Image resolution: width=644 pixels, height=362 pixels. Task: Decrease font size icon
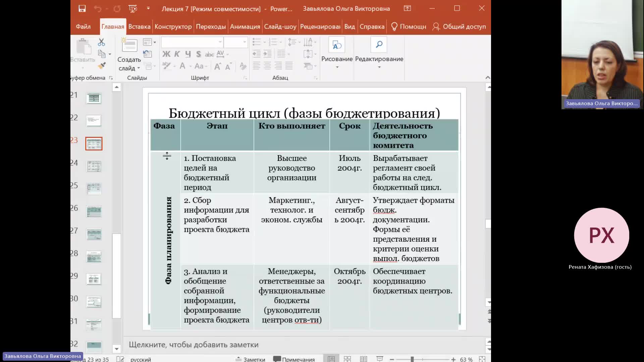pos(228,66)
